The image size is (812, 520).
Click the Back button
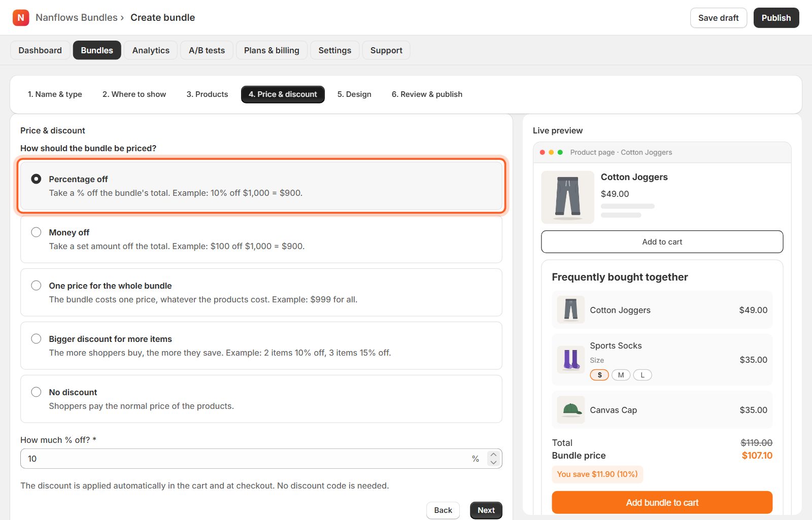tap(443, 510)
